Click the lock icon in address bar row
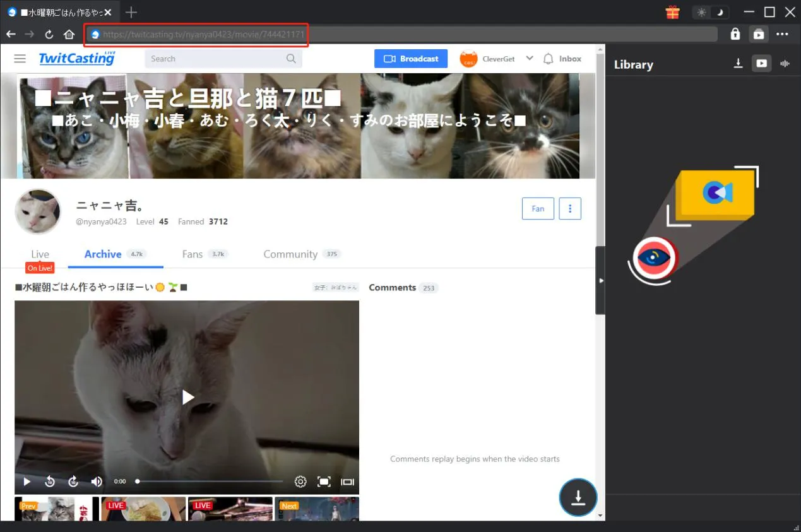 [735, 34]
